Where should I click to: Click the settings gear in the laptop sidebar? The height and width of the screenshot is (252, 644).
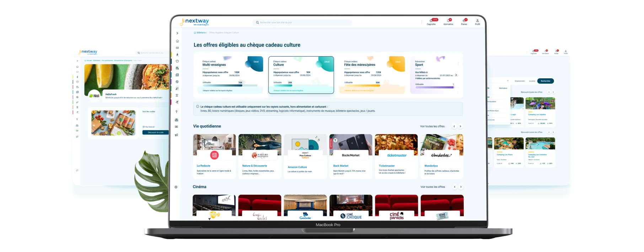point(176,187)
